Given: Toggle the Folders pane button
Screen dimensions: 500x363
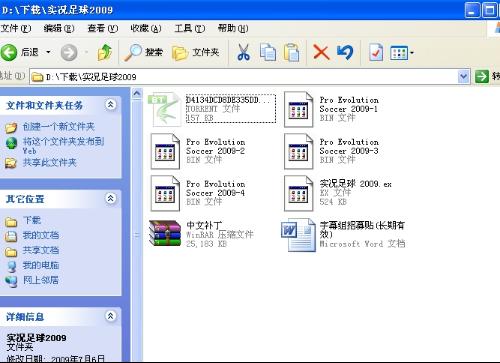Looking at the screenshot, I should (x=196, y=52).
